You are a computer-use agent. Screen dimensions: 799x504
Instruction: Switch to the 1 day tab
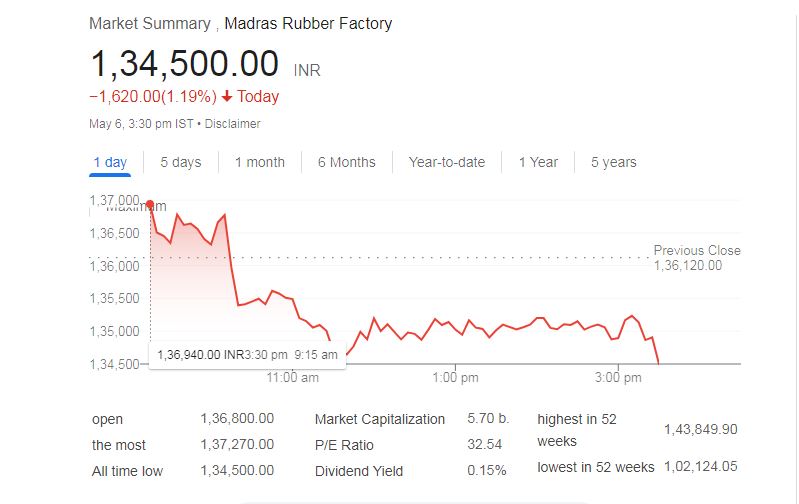coord(110,162)
